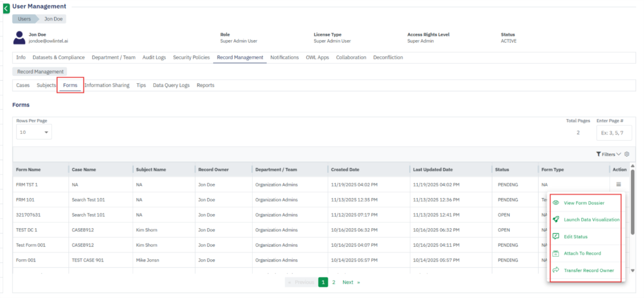Click Jon Doe's user avatar icon

pyautogui.click(x=19, y=38)
